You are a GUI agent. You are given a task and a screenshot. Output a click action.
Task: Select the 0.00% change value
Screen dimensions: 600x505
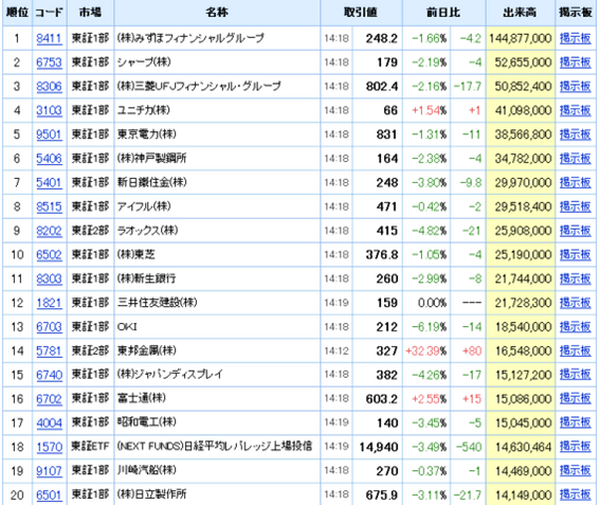point(432,303)
